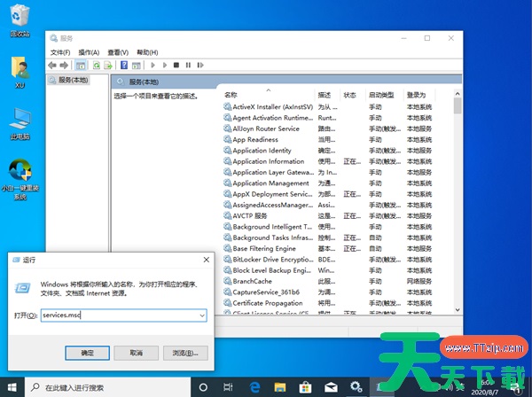Open the Cortana circle on taskbar
The height and width of the screenshot is (397, 532).
click(x=203, y=387)
